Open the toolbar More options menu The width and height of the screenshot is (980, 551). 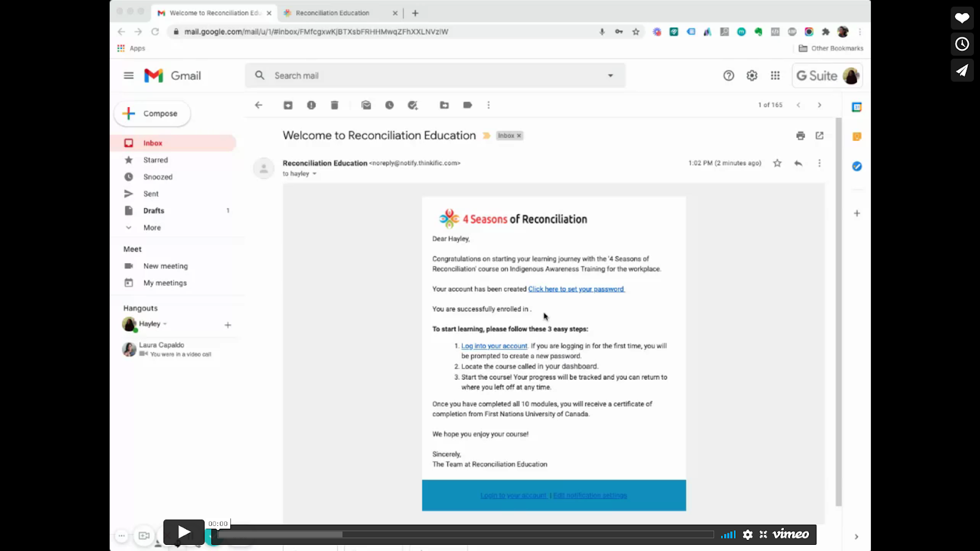pos(488,105)
